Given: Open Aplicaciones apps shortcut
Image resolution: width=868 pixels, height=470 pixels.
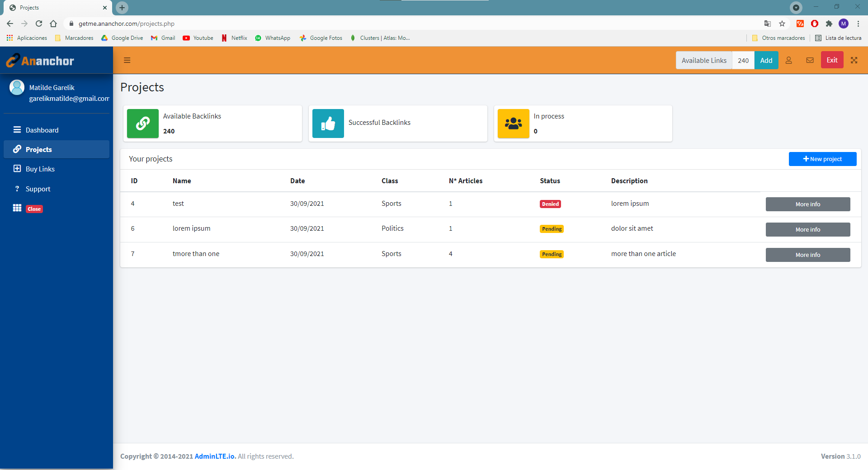Looking at the screenshot, I should tap(27, 38).
